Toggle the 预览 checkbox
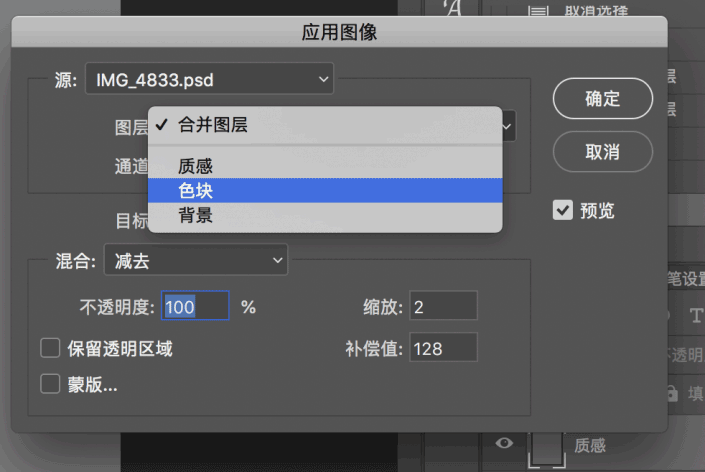Viewport: 705px width, 472px height. click(562, 210)
